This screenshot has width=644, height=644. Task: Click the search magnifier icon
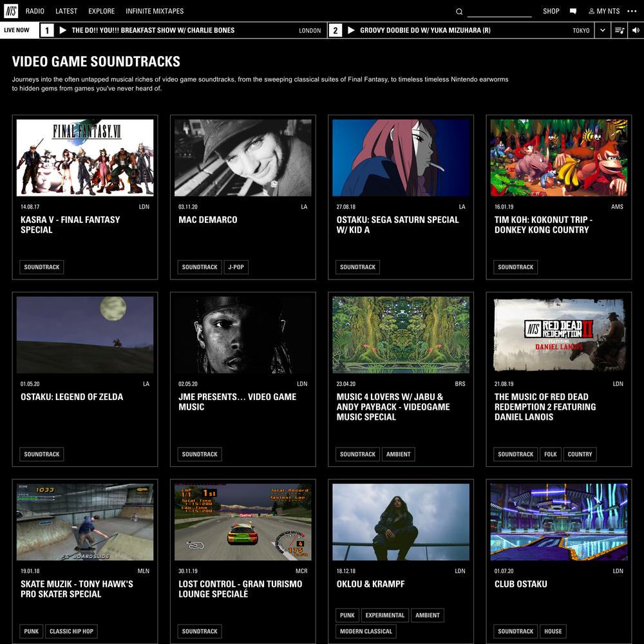pos(459,12)
